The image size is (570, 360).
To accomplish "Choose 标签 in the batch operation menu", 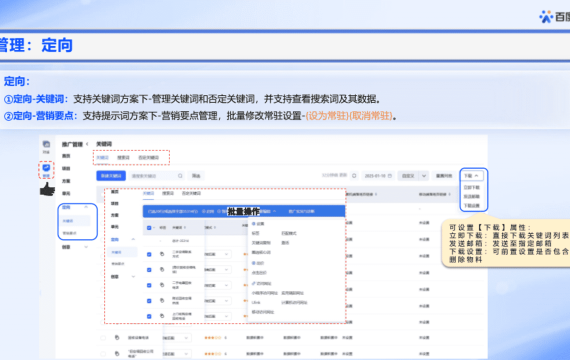I will (256, 233).
